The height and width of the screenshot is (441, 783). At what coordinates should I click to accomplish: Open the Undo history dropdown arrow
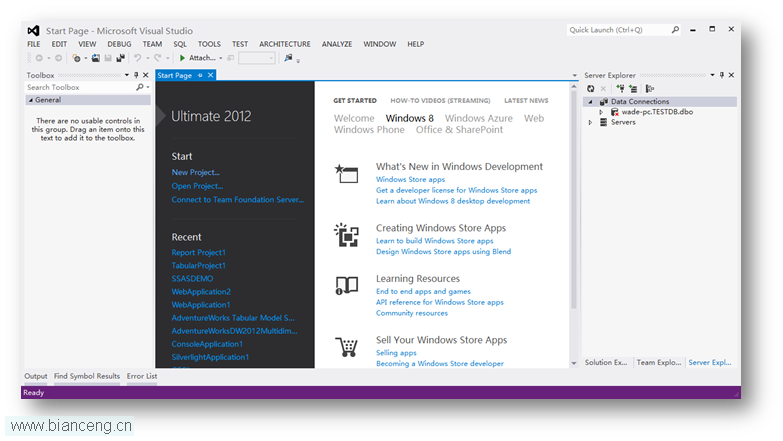[x=147, y=58]
